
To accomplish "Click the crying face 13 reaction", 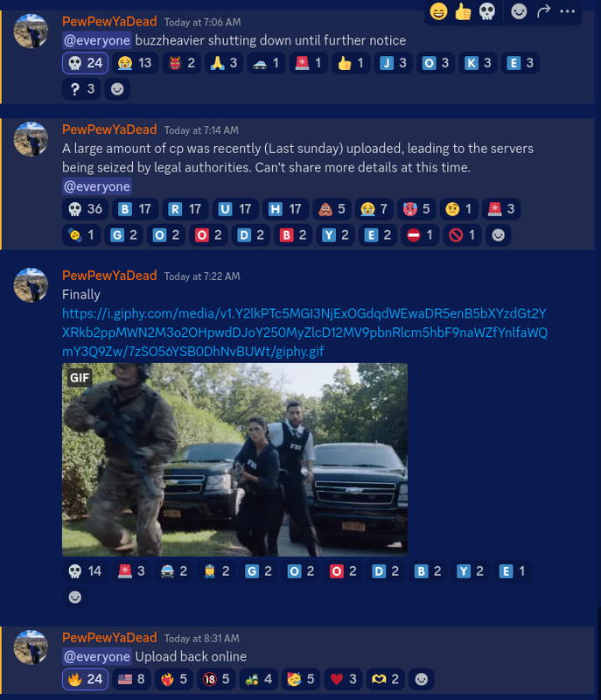I will (135, 63).
